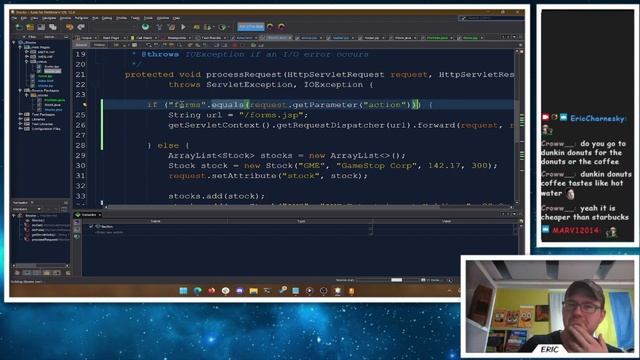Click the Build Project hammer icon

159,27
